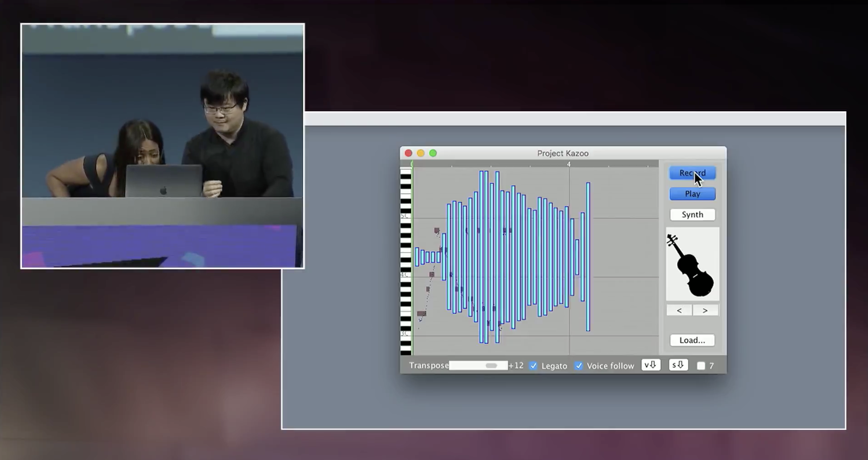Click timeline ruler at marker 4
This screenshot has height=460, width=868.
(568, 164)
